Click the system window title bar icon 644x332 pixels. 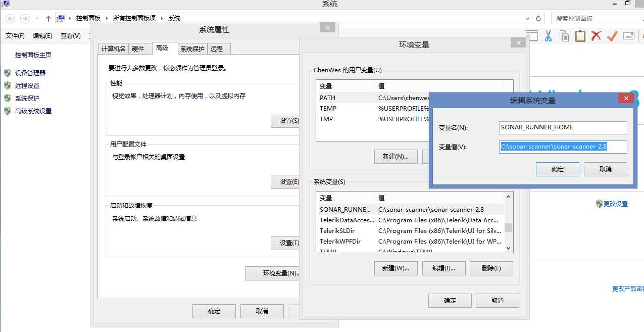[x=6, y=4]
